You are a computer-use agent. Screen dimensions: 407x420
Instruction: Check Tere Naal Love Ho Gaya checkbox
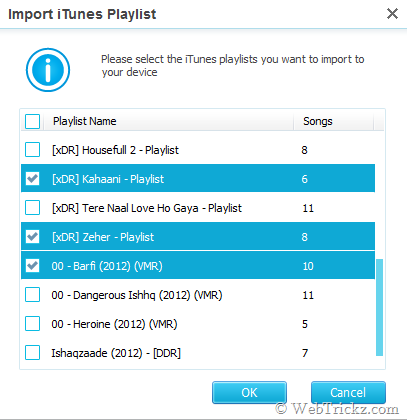[x=33, y=208]
